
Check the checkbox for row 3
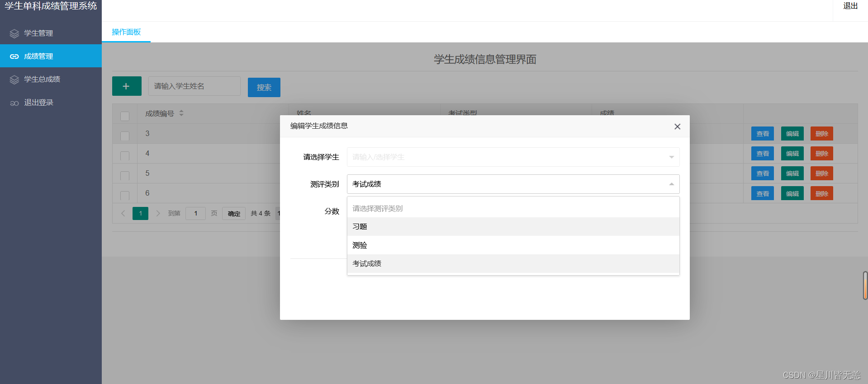coord(125,136)
